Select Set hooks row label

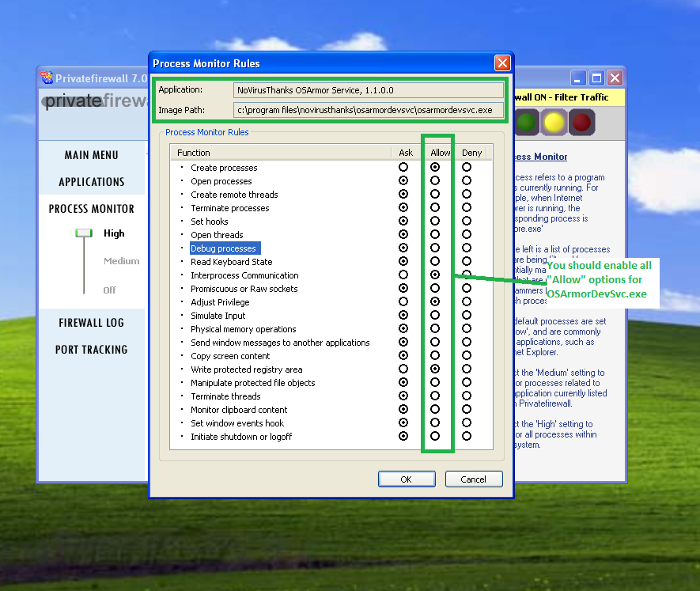tap(210, 222)
